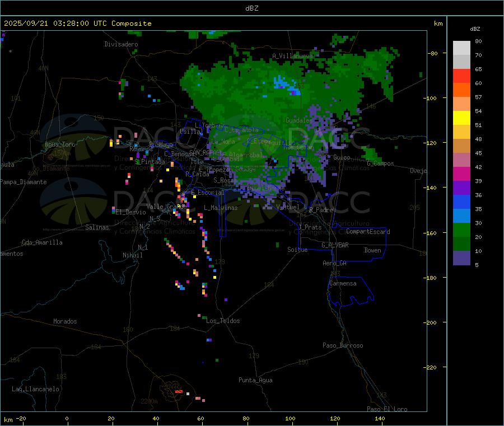Click the E_Escorial location label
Viewport: 504px width, 426px height.
coord(208,193)
